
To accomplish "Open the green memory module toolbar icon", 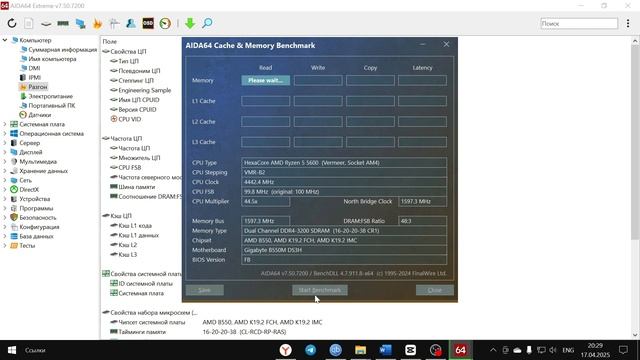I will pos(63,23).
